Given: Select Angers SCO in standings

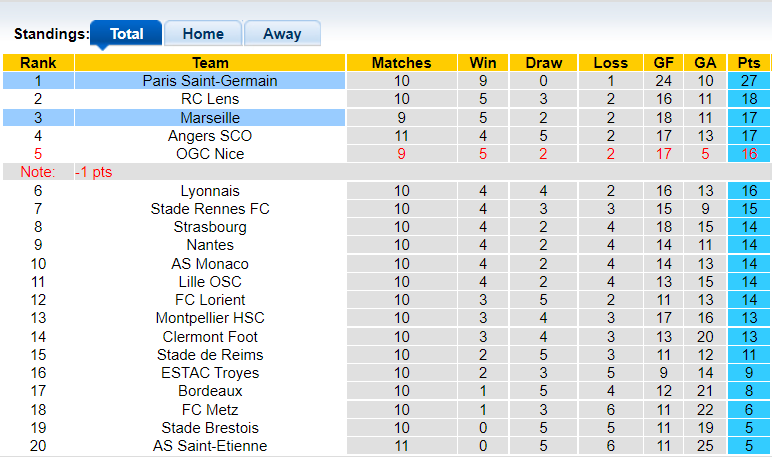Looking at the screenshot, I should point(210,136).
